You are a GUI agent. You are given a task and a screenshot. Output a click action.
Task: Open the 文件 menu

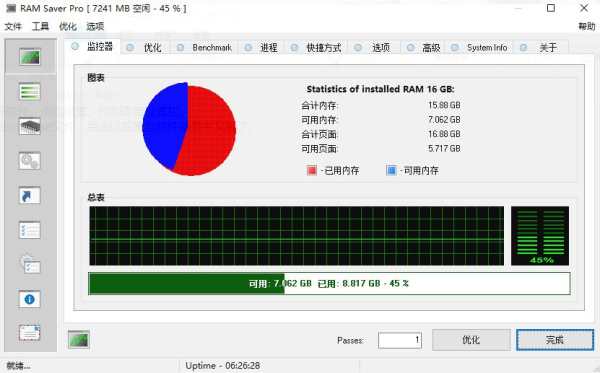click(x=13, y=26)
